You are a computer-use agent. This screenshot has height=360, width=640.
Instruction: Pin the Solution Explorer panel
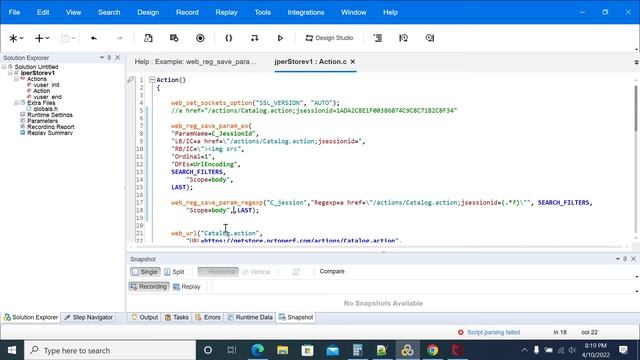pos(109,58)
